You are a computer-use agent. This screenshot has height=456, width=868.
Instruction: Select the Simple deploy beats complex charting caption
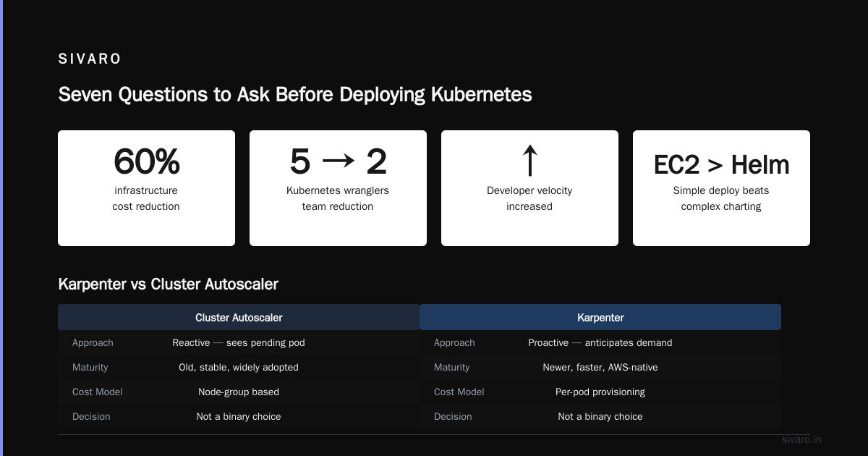point(721,198)
